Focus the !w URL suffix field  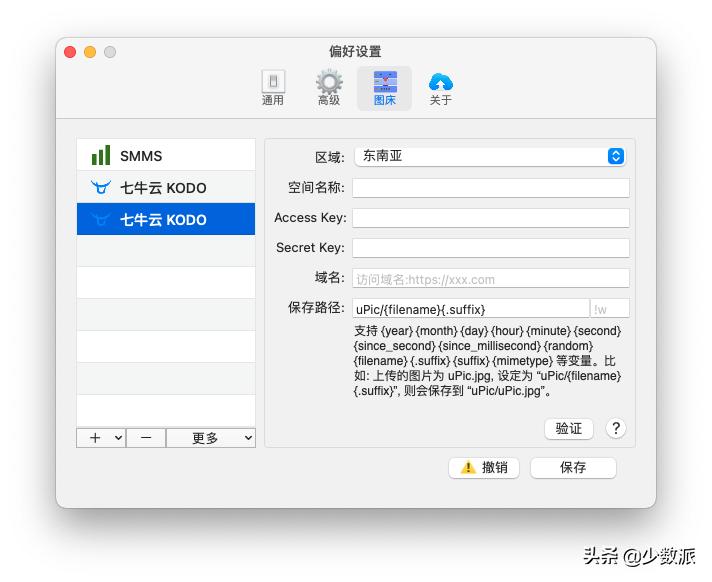click(610, 308)
